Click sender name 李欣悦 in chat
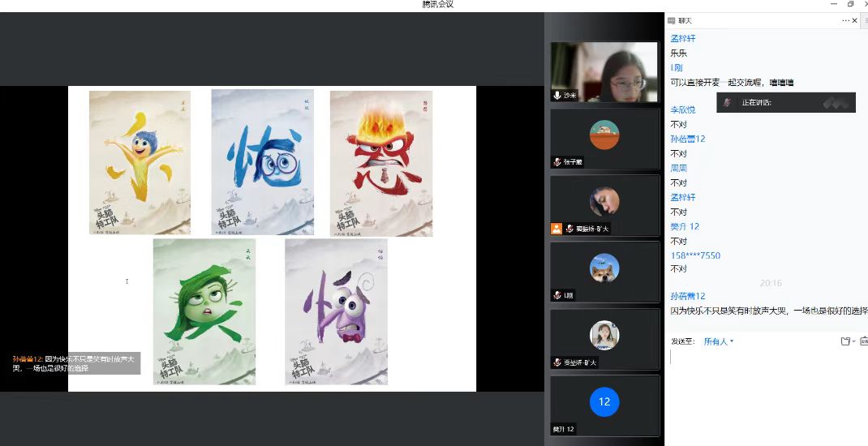This screenshot has height=446, width=868. [682, 109]
